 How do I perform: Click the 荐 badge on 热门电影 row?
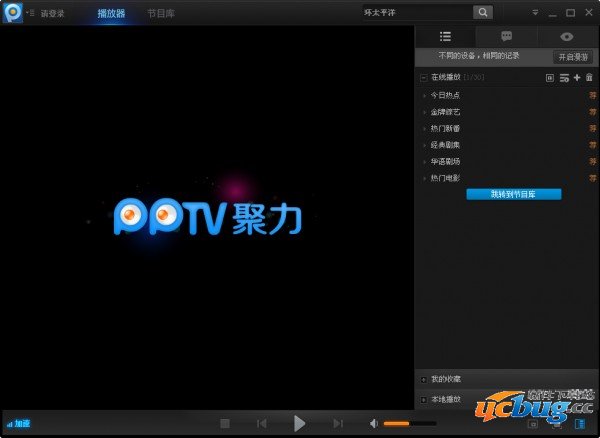pyautogui.click(x=593, y=178)
